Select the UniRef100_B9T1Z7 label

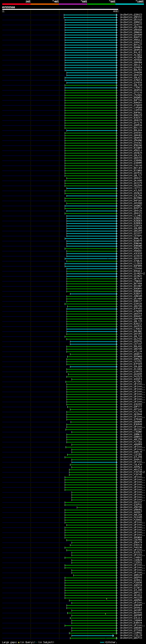pos(131,45)
